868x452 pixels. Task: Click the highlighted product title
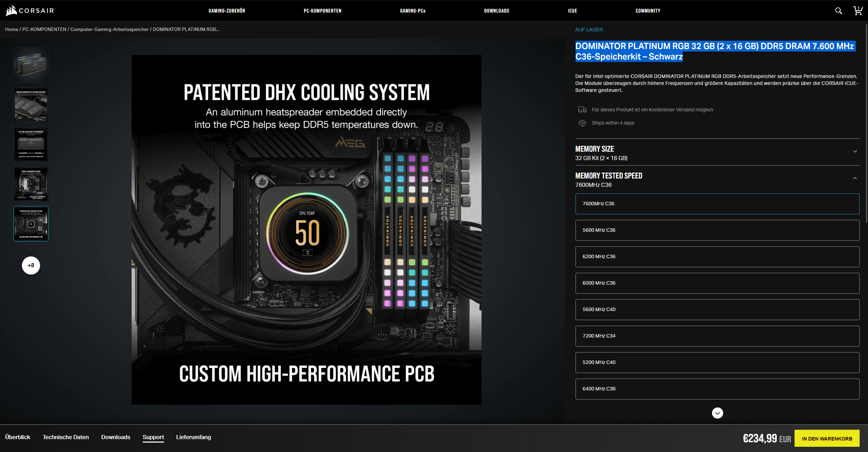click(715, 51)
